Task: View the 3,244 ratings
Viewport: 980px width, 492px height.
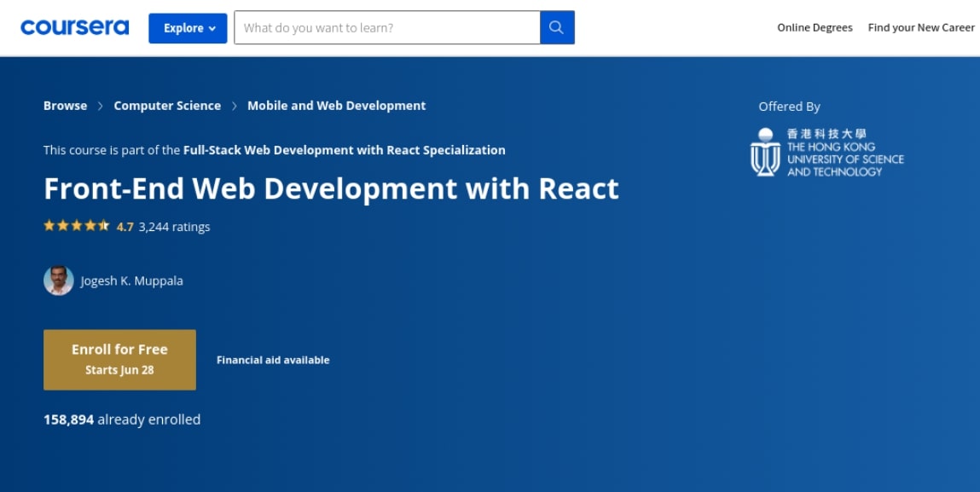Action: [x=174, y=227]
